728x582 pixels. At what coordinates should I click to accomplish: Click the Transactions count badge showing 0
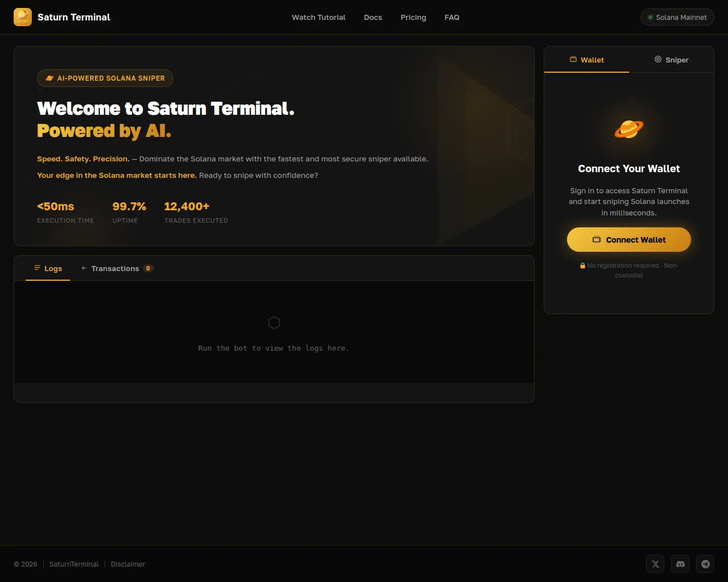point(148,268)
